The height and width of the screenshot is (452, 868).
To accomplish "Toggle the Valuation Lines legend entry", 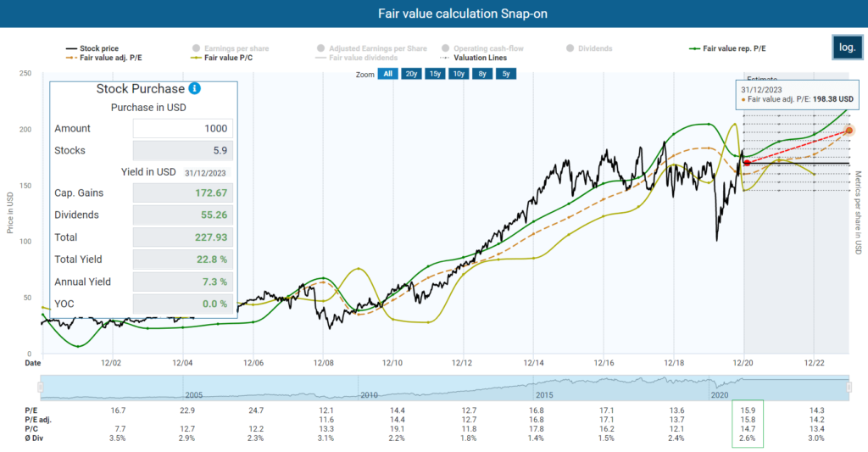I will (x=473, y=58).
